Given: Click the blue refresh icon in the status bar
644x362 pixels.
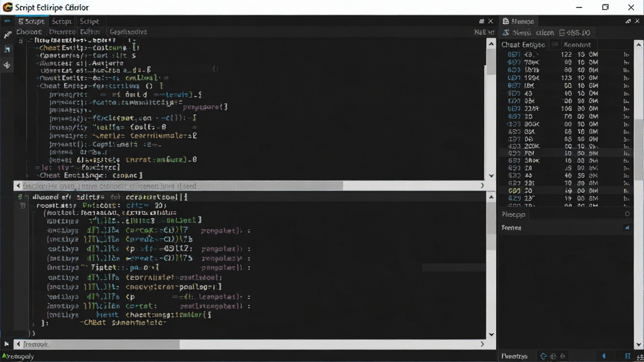Looking at the screenshot, I should click(543, 356).
